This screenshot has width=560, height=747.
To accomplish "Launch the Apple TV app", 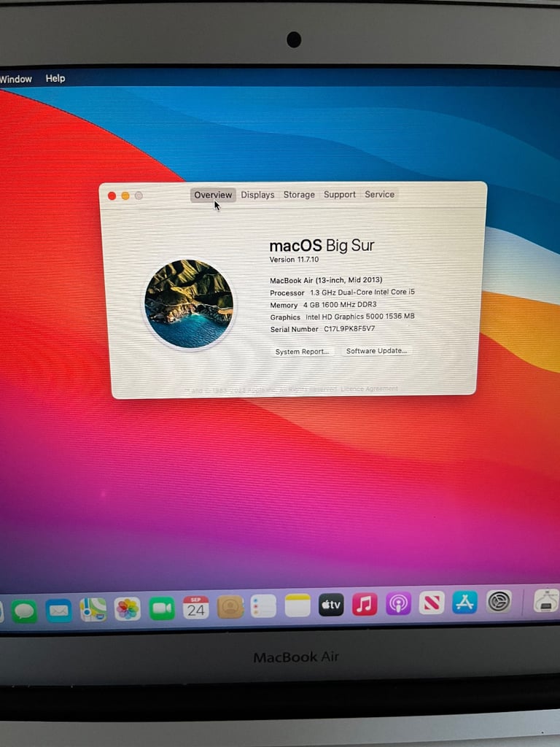I will [331, 605].
